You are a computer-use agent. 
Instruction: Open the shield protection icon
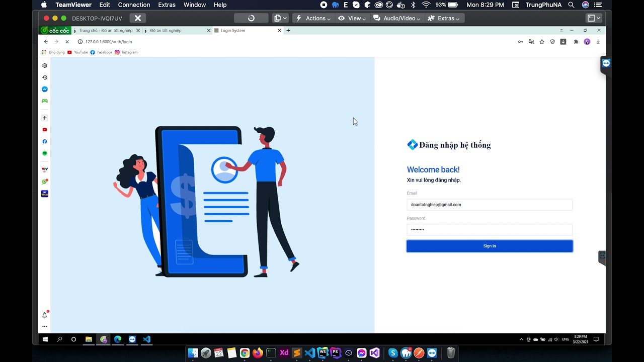(552, 42)
